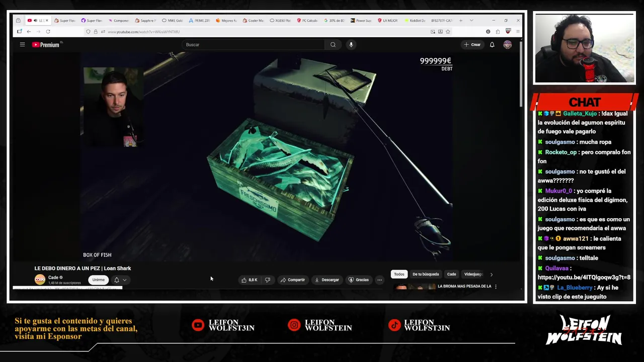Show more filter chips with right arrow

click(x=492, y=275)
